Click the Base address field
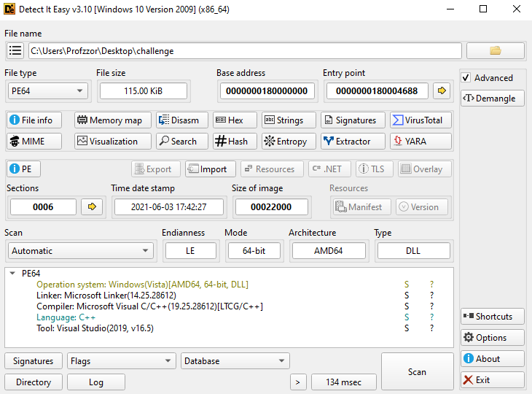 (x=267, y=91)
